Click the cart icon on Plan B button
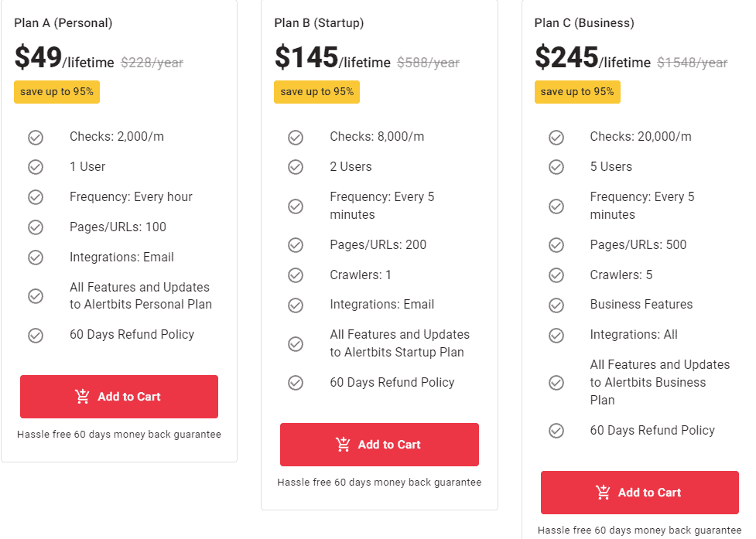Screen dimensions: 756x539 [342, 445]
